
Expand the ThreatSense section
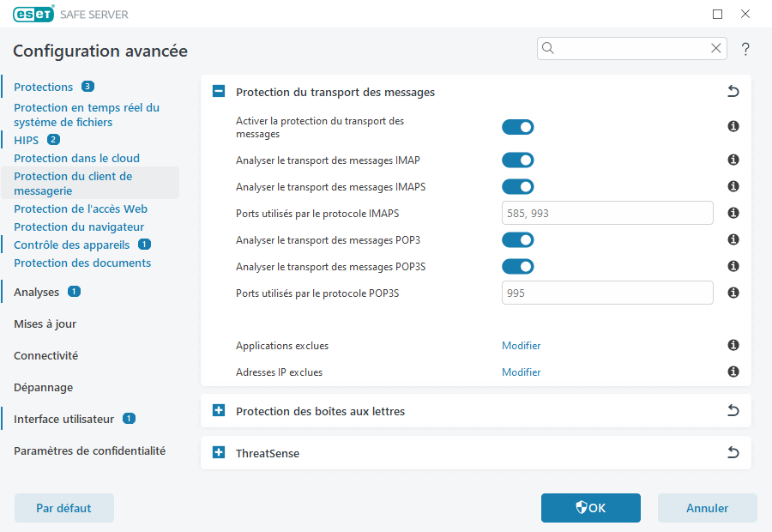(218, 452)
